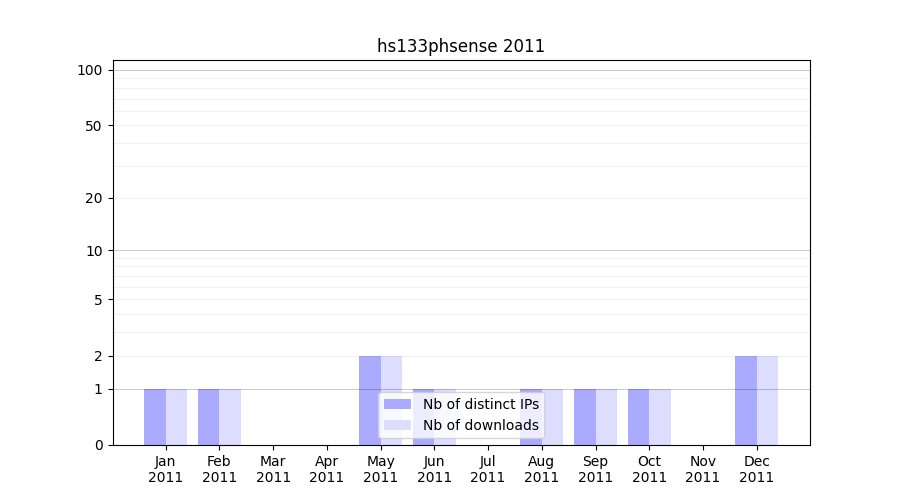This screenshot has height=500, width=900.
Task: Click the 100 tick on y-axis
Action: click(x=90, y=70)
